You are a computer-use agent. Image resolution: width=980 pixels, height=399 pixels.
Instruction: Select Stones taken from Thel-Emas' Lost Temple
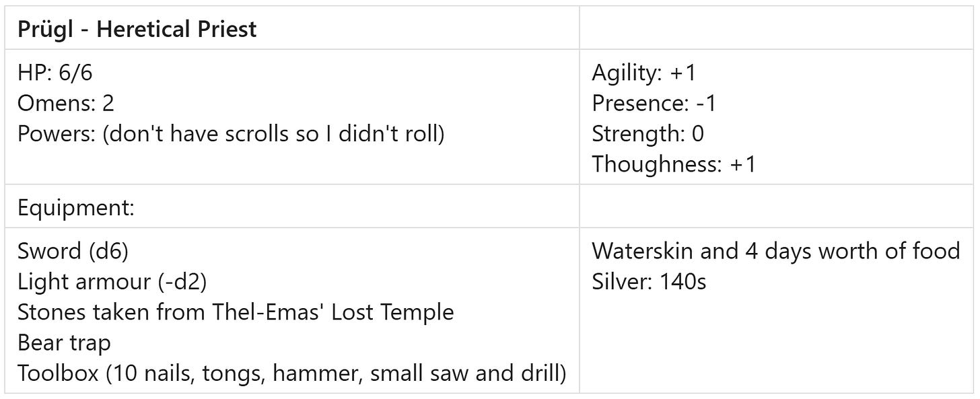coord(236,312)
